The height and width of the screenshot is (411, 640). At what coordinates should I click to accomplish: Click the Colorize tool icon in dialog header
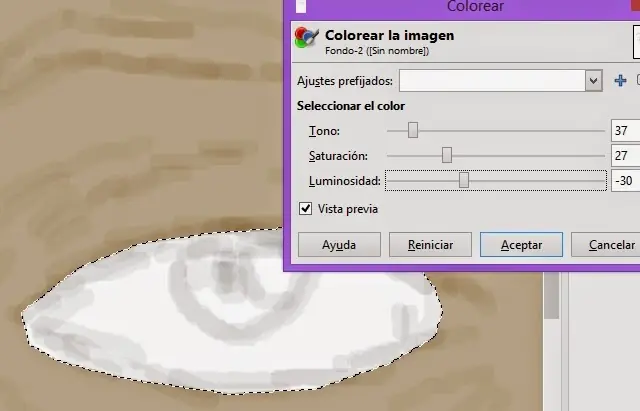(306, 38)
